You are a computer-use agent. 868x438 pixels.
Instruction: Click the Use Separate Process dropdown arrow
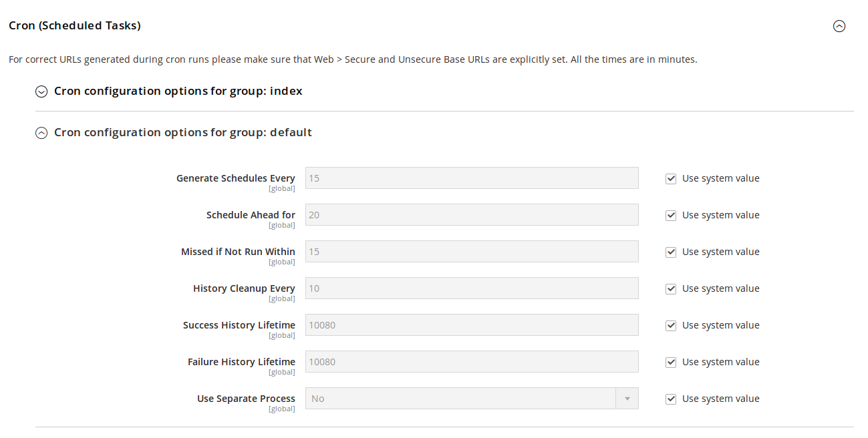pos(627,399)
